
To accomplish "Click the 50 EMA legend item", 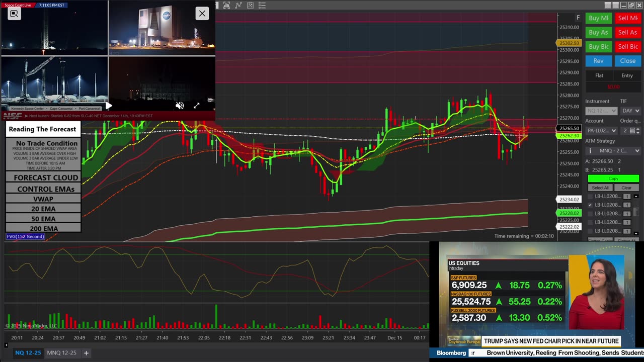I will pyautogui.click(x=43, y=219).
